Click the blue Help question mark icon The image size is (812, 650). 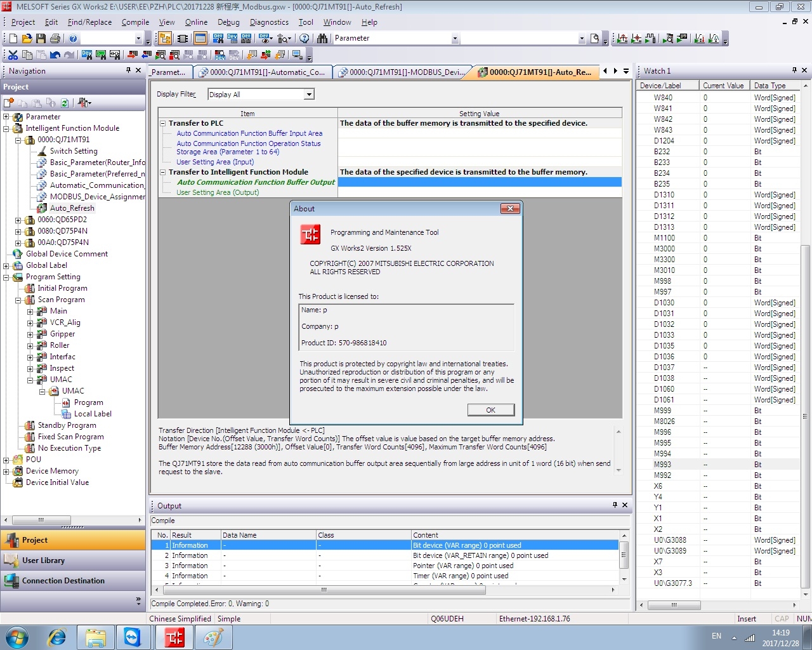coord(73,39)
